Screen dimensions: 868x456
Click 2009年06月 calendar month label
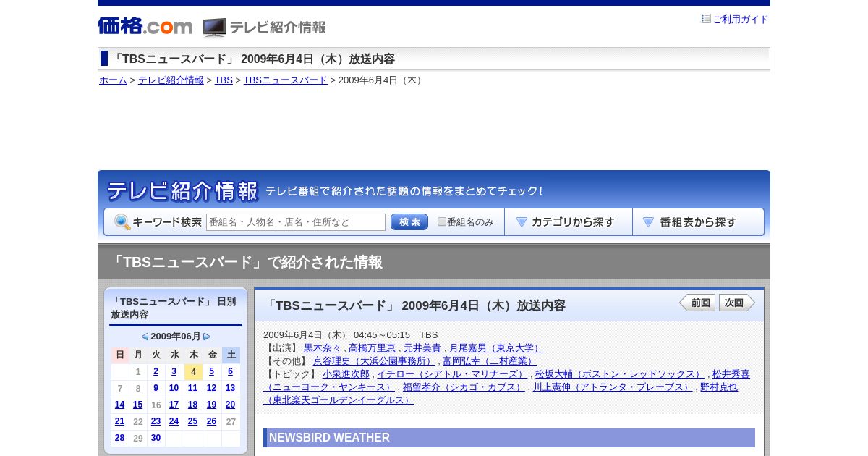point(176,337)
